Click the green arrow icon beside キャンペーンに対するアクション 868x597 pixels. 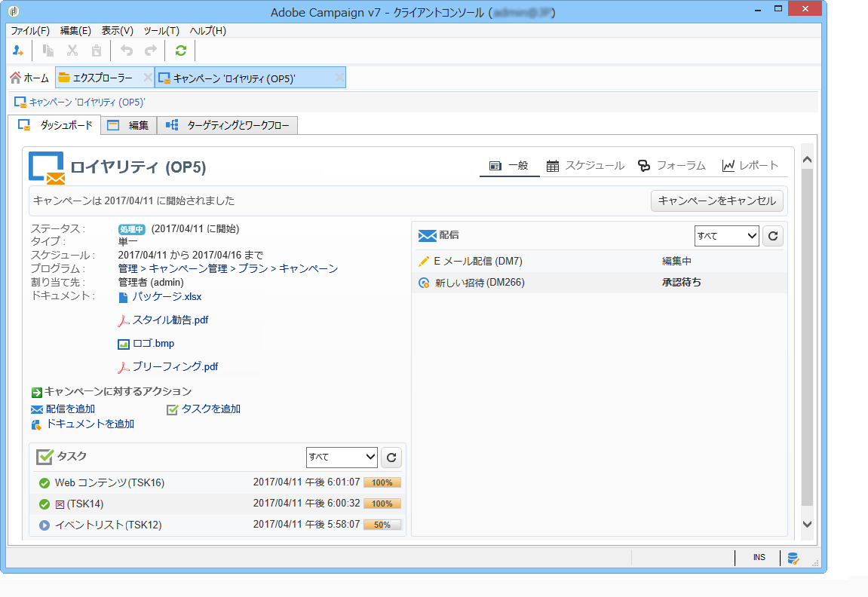37,392
